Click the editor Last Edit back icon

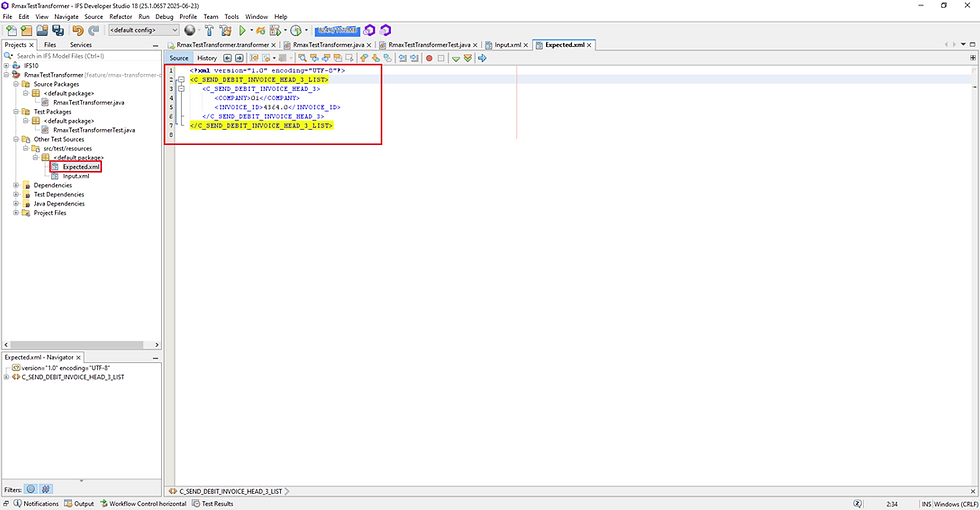point(228,58)
